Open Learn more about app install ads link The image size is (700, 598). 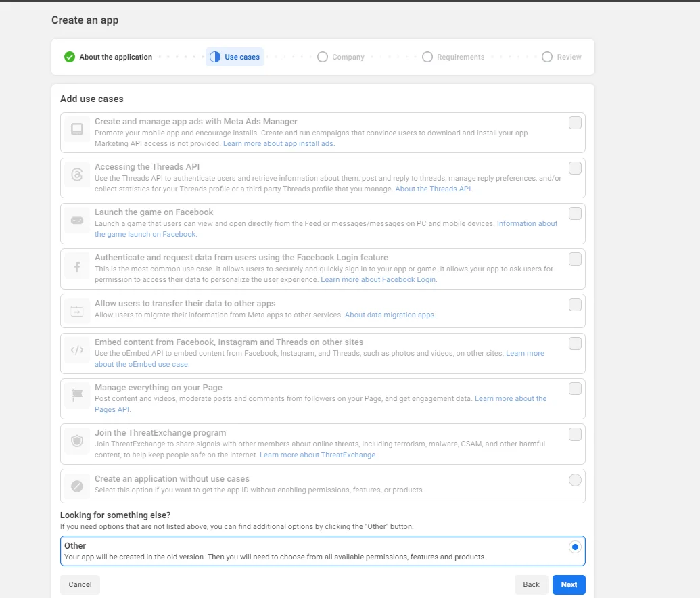click(279, 144)
